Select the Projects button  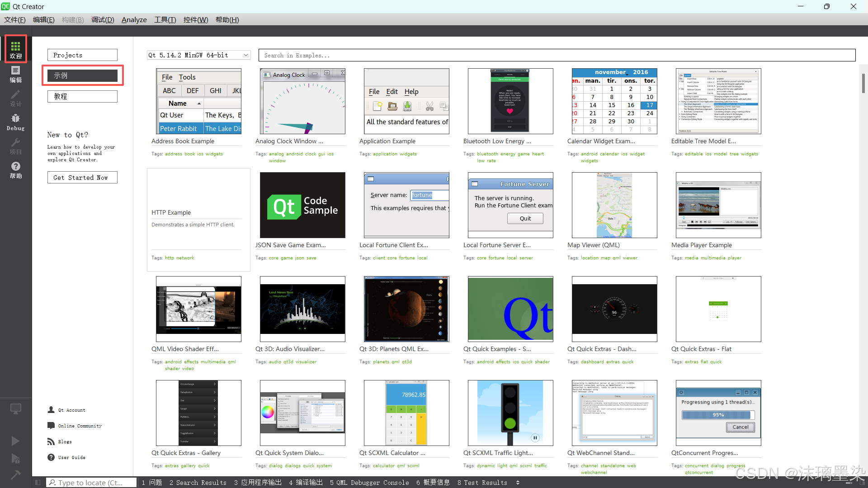point(82,55)
